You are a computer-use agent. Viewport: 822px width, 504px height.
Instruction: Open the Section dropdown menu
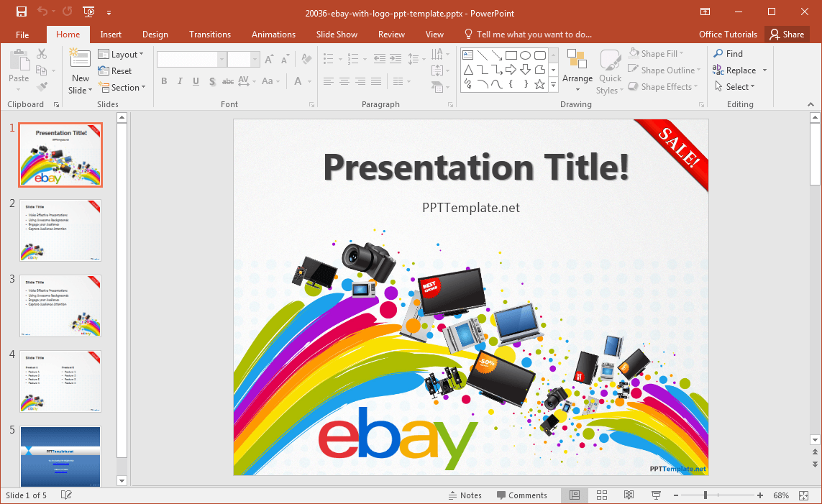click(122, 88)
